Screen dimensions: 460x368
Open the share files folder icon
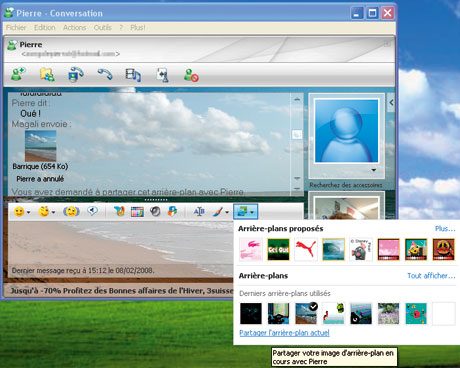(x=47, y=74)
